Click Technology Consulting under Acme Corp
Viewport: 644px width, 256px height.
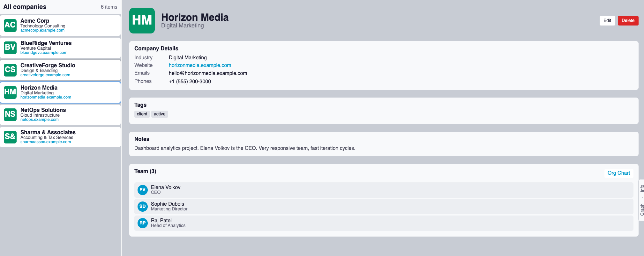tap(43, 26)
